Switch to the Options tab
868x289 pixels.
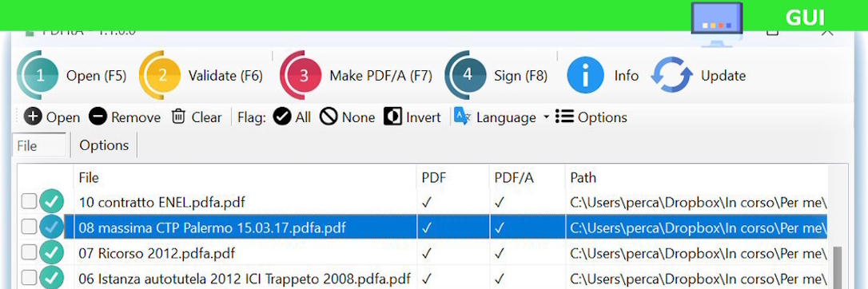104,145
